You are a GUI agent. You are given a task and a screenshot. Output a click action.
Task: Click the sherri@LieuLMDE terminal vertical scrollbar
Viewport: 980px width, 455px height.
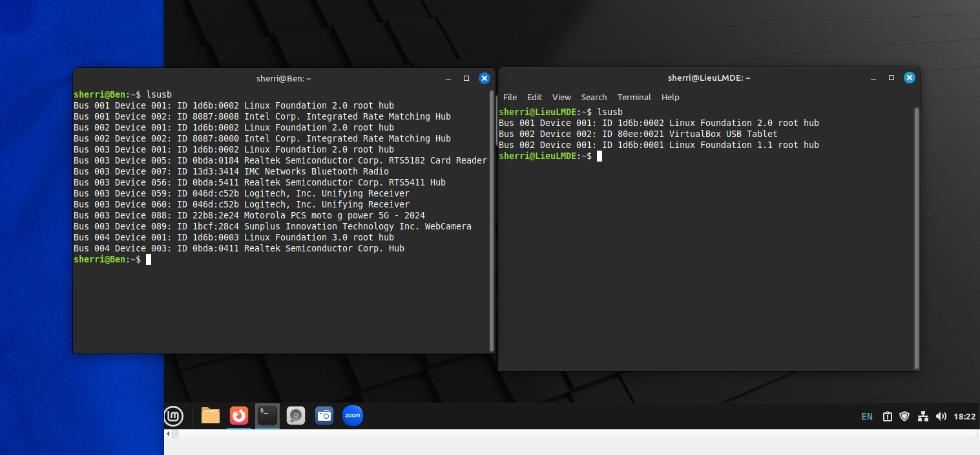[917, 238]
